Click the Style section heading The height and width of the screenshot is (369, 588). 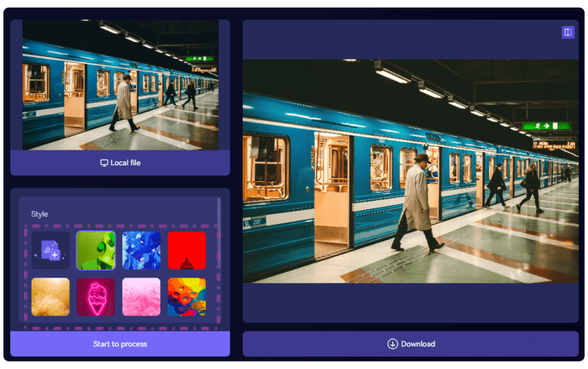(x=40, y=214)
